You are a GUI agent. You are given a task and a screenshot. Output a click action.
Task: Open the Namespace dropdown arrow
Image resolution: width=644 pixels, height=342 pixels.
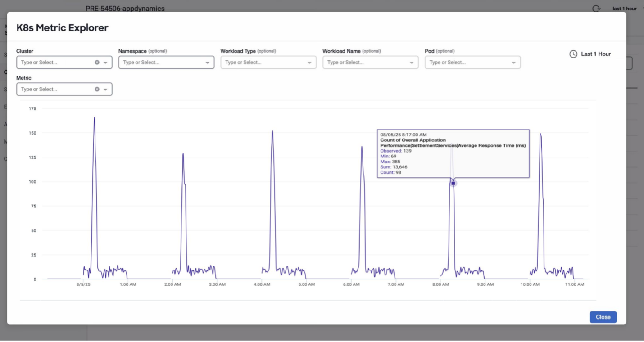[207, 63]
